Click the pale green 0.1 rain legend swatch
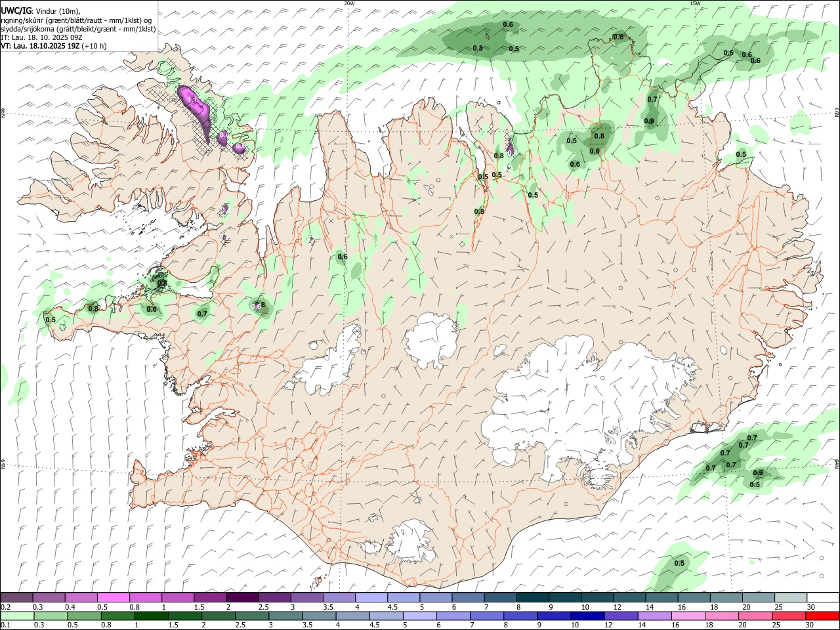The width and height of the screenshot is (840, 630). coord(17,616)
